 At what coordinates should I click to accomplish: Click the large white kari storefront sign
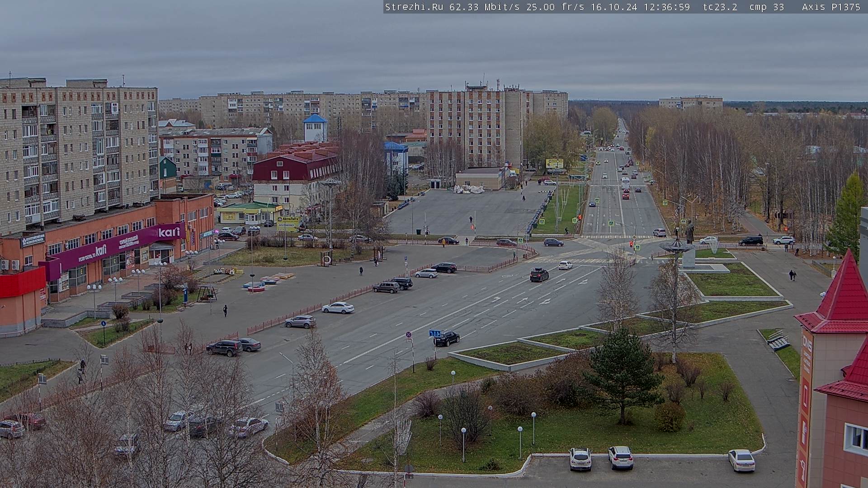[169, 232]
